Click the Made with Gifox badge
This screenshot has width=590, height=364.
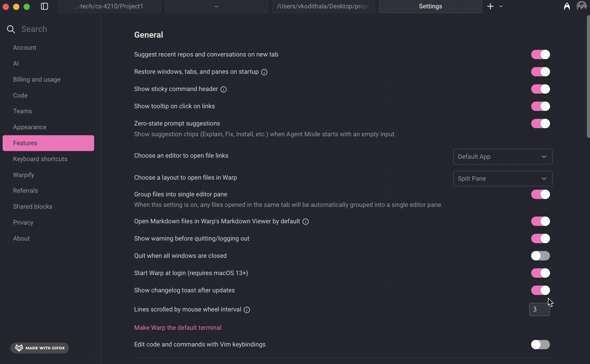point(39,348)
